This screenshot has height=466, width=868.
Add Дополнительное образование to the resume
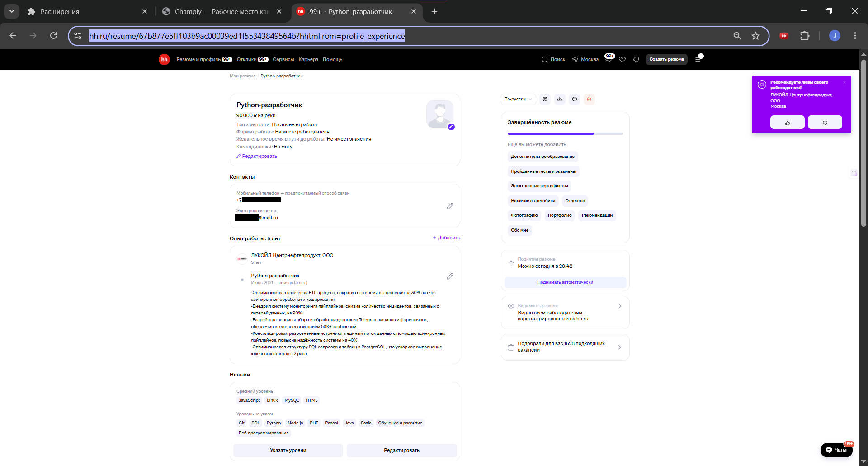tap(542, 157)
